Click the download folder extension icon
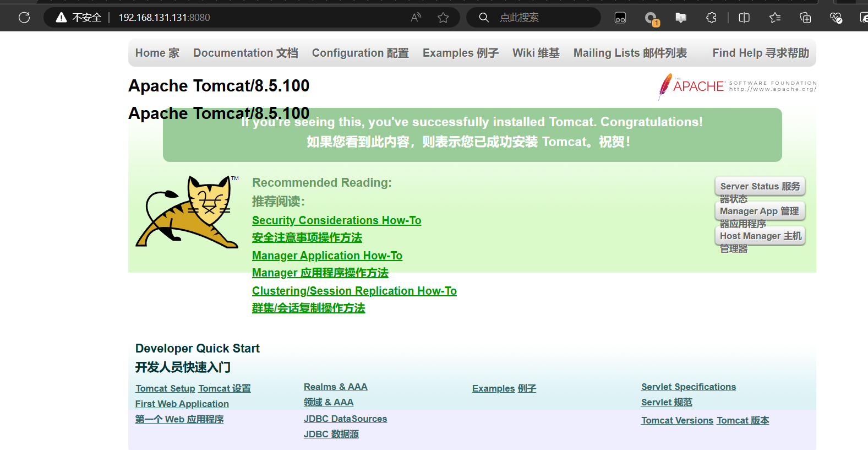 [x=681, y=18]
